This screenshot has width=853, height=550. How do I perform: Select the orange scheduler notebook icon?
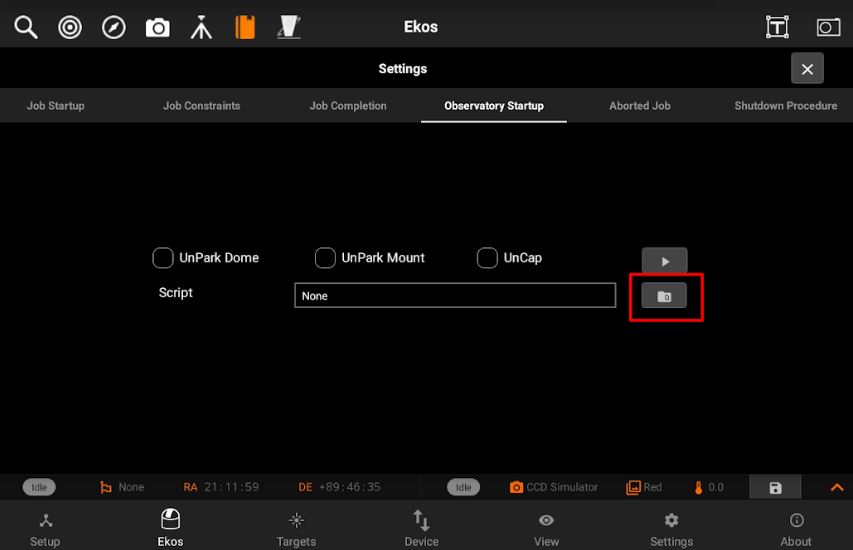coord(245,27)
